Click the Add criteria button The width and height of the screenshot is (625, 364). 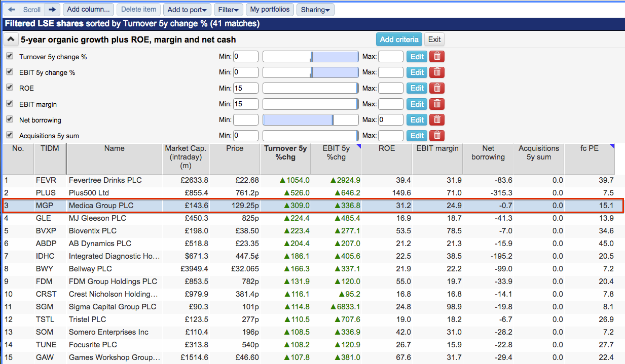coord(399,39)
